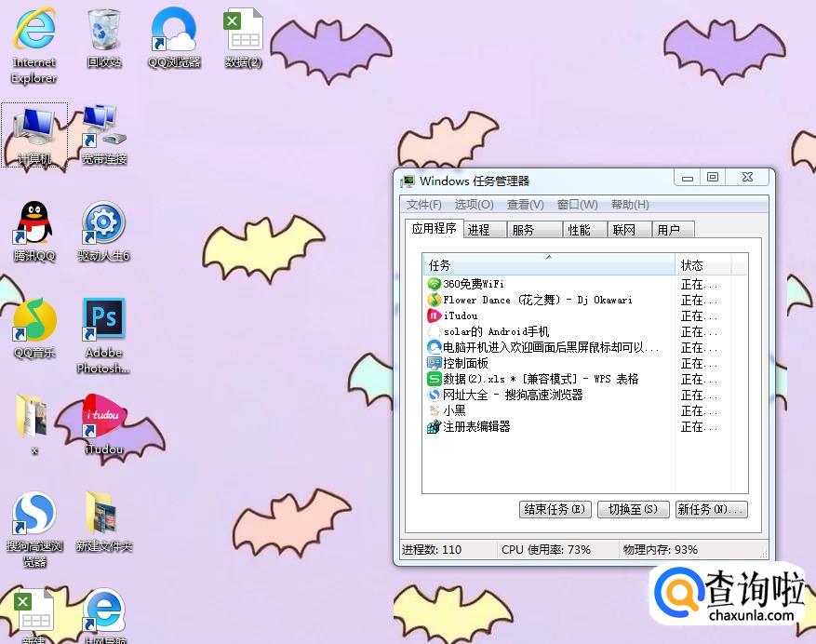Viewport: 816px width, 644px height.
Task: Switch to the 联网 tab
Action: pyautogui.click(x=630, y=230)
